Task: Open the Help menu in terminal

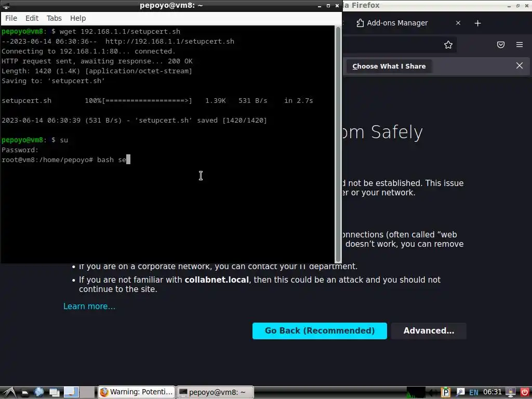Action: click(78, 18)
